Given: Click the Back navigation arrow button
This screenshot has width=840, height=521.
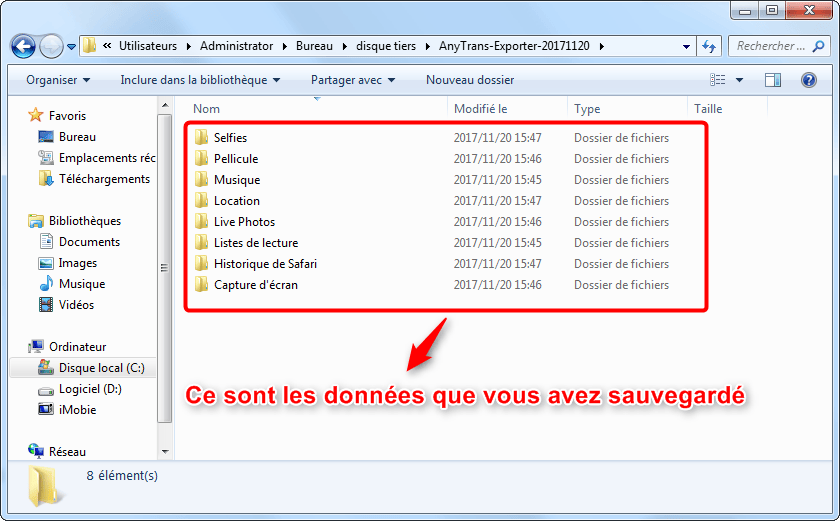Looking at the screenshot, I should click(24, 46).
